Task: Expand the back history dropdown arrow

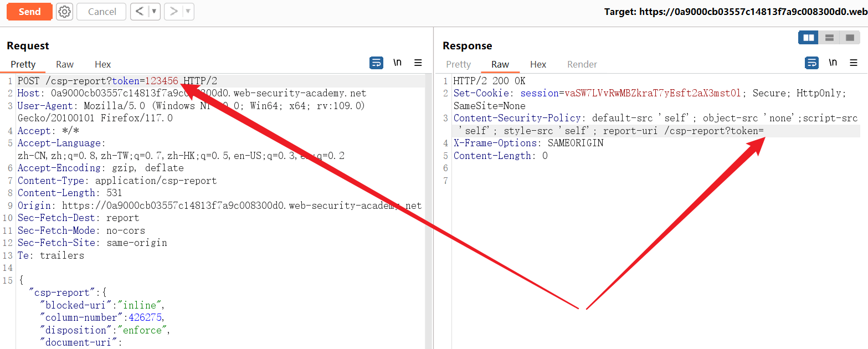Action: click(153, 12)
